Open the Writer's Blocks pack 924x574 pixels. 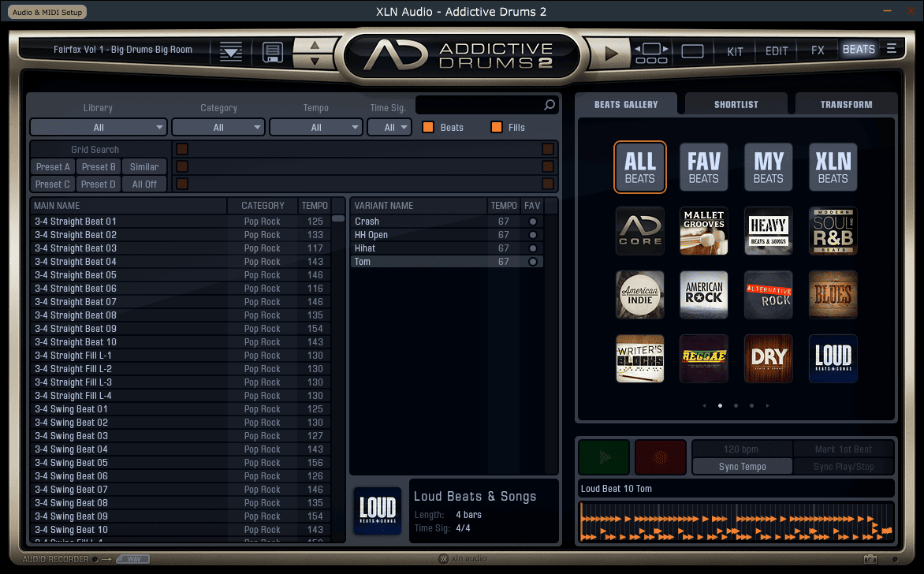coord(640,358)
